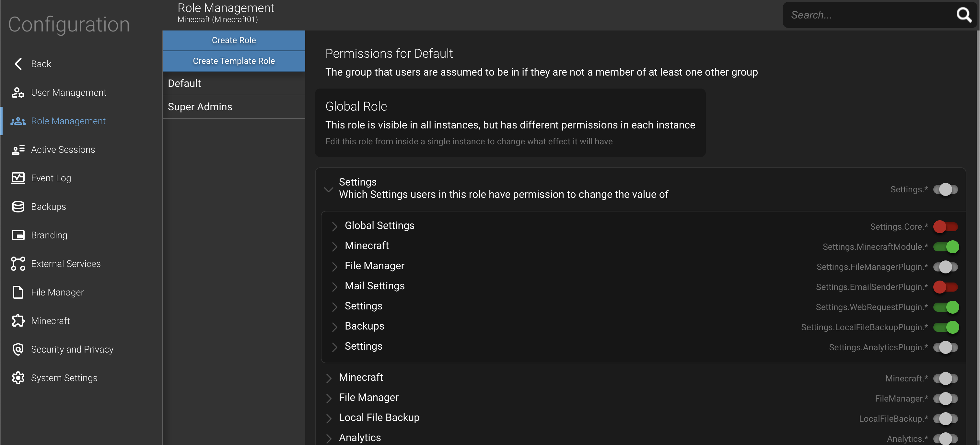The width and height of the screenshot is (980, 445).
Task: Click the Create Template Role button
Action: (234, 61)
